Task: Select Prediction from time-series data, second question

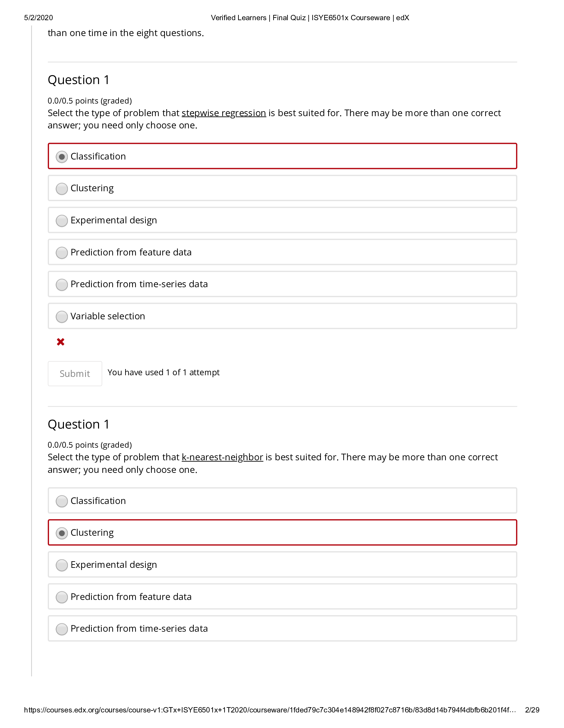Action: coord(61,629)
